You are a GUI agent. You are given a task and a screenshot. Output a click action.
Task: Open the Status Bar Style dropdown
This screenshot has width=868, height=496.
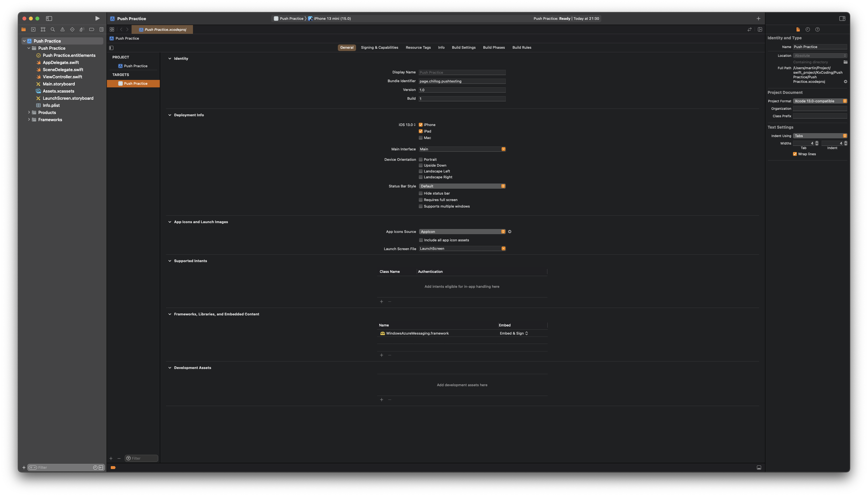pyautogui.click(x=462, y=186)
